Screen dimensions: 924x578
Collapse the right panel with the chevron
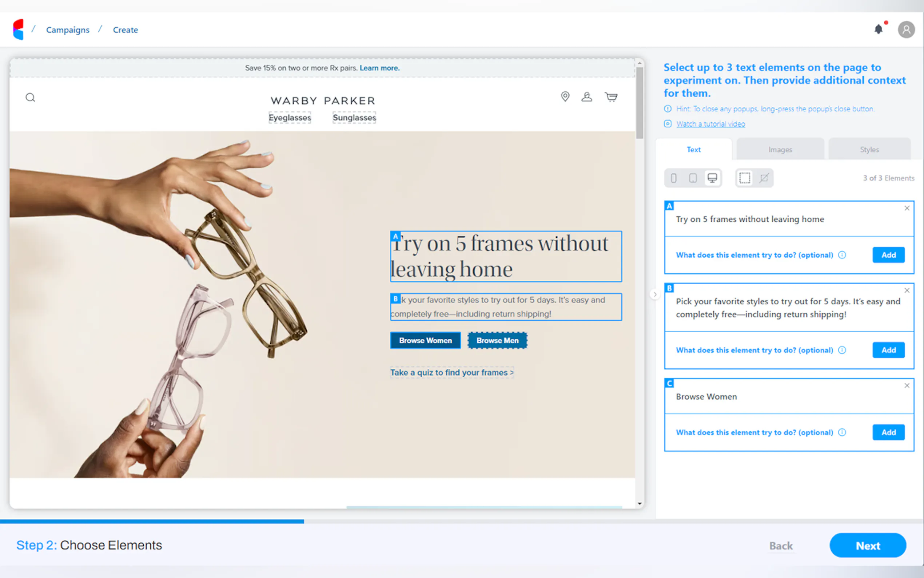click(x=655, y=294)
